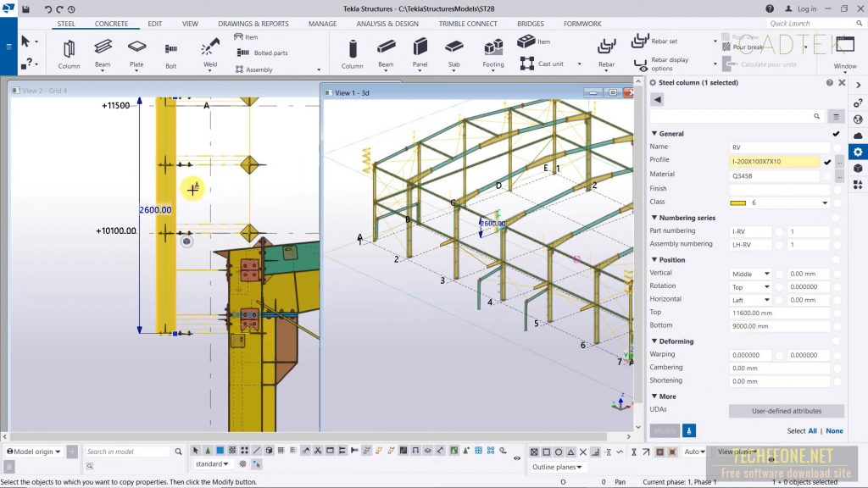Pick the steel Beam tool
The height and width of the screenshot is (488, 868).
tap(103, 53)
